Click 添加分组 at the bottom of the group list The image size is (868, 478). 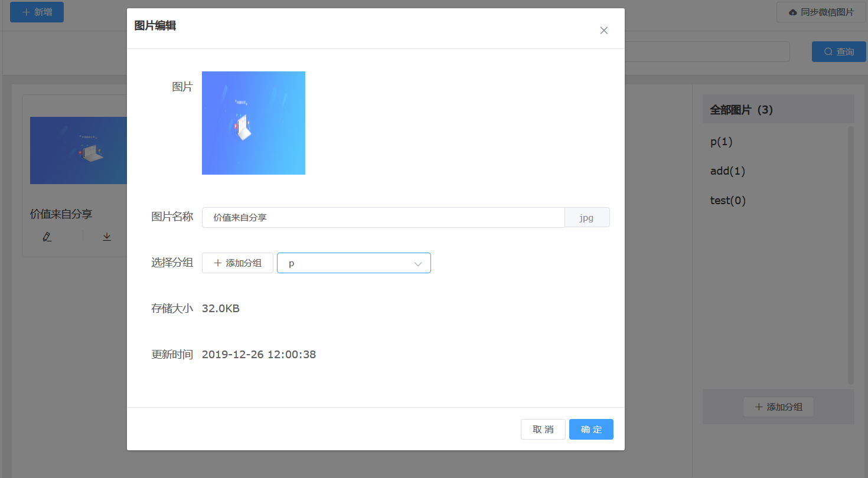coord(778,407)
